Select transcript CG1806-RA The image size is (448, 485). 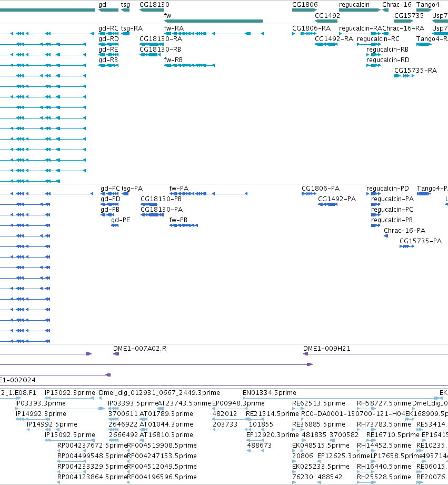click(x=304, y=33)
